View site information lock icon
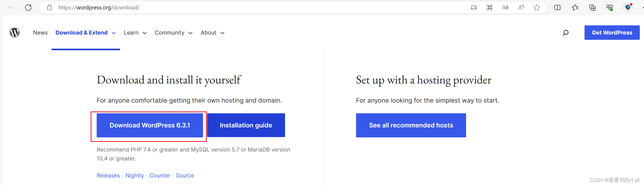Screen dimensions: 644x185 [50, 8]
